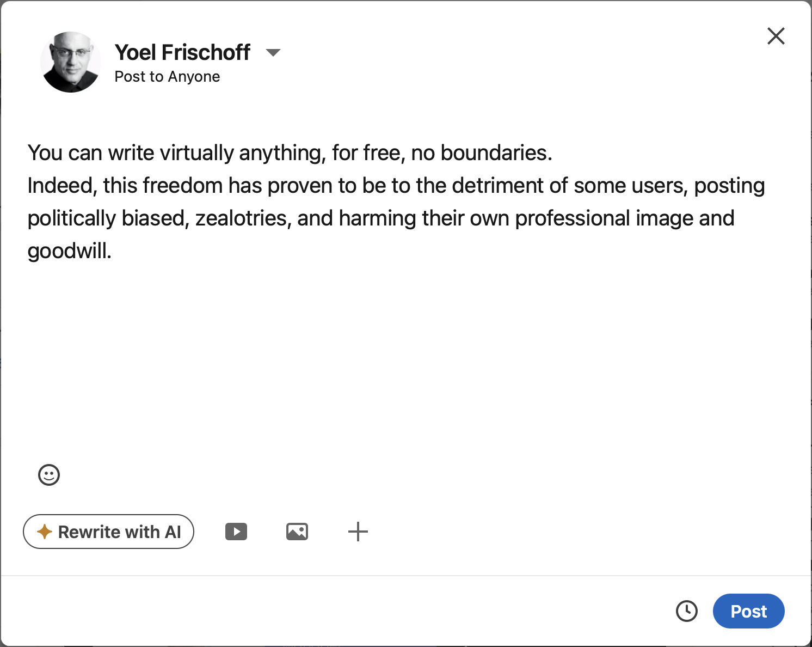Attach a video using the media toolbar
The image size is (812, 647).
tap(236, 532)
